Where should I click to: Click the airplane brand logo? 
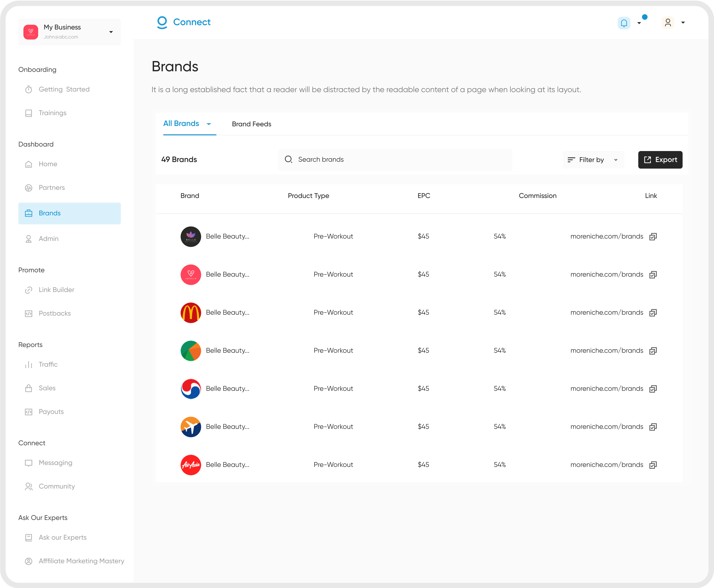coord(191,427)
